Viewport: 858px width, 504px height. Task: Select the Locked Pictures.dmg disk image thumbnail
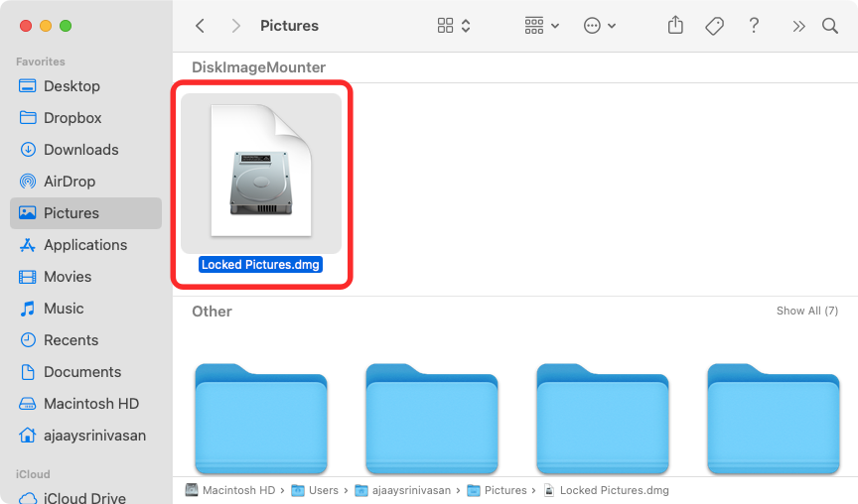pyautogui.click(x=261, y=174)
